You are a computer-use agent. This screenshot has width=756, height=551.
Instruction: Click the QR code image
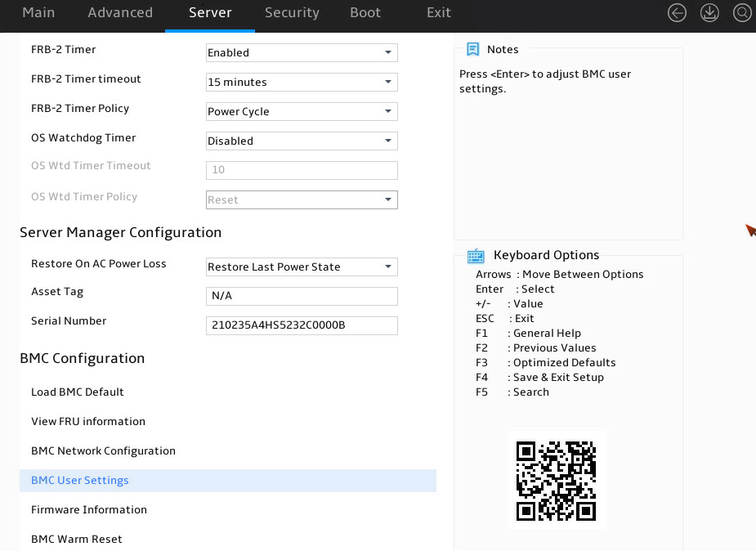coord(557,481)
